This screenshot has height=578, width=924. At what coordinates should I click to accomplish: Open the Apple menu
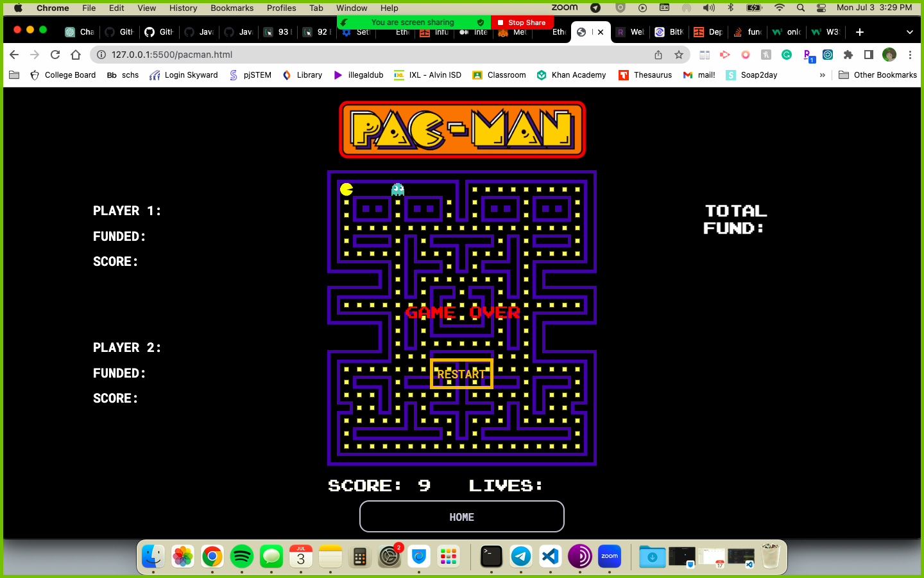18,8
